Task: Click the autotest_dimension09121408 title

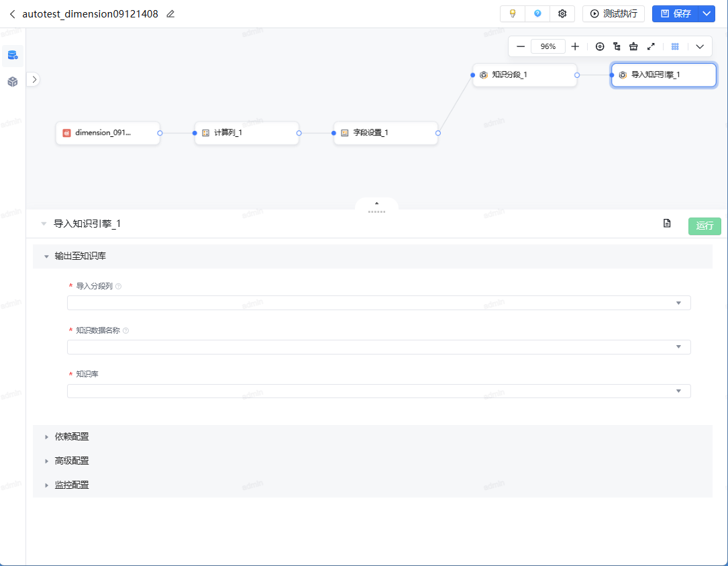Action: coord(90,14)
